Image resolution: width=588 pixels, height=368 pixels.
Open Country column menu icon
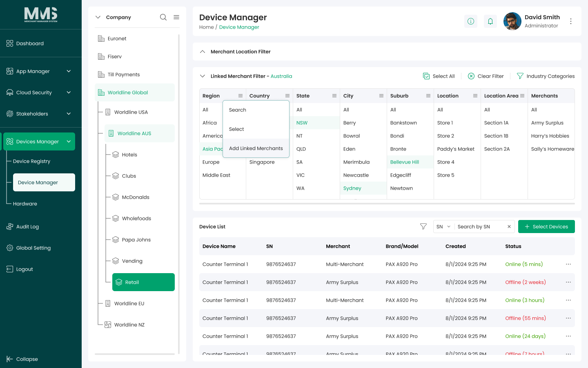click(287, 96)
